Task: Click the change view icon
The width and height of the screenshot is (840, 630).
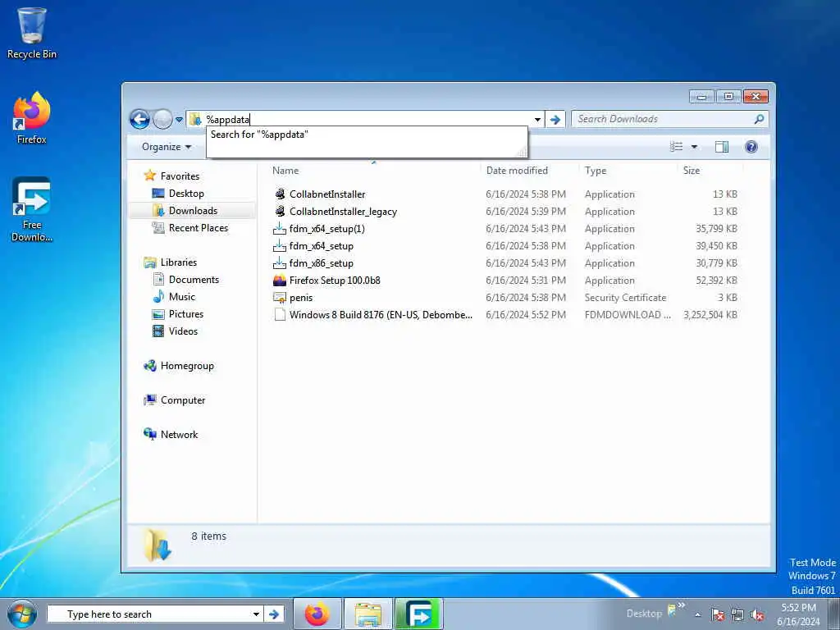Action: (677, 147)
